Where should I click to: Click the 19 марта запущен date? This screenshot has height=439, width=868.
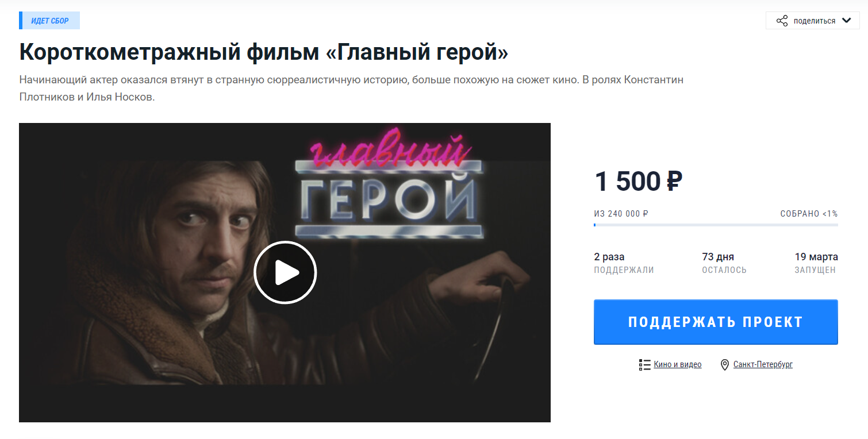point(816,263)
